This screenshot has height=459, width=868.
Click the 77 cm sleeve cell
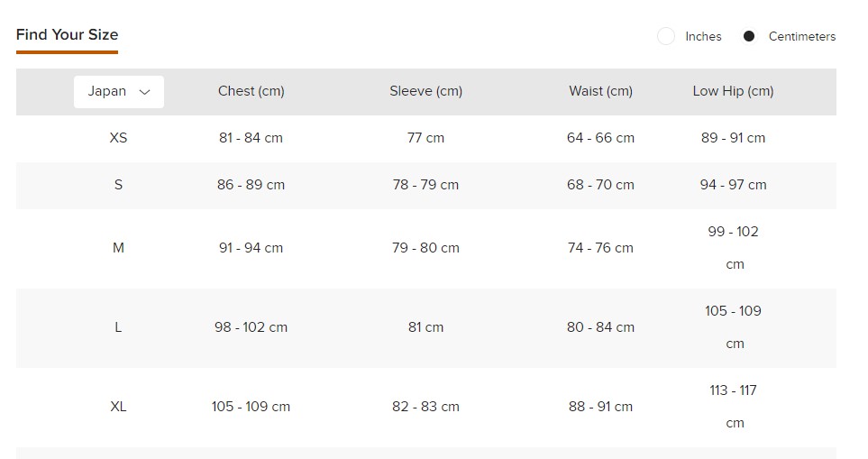point(425,138)
